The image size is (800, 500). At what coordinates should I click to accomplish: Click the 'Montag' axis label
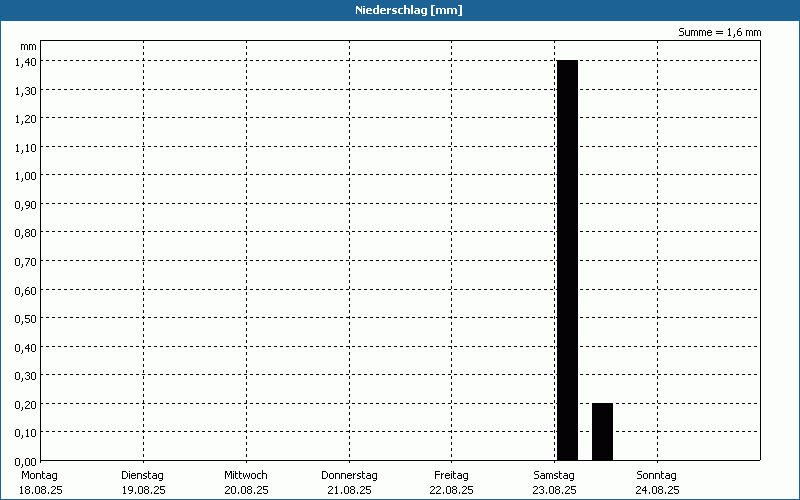pos(39,476)
